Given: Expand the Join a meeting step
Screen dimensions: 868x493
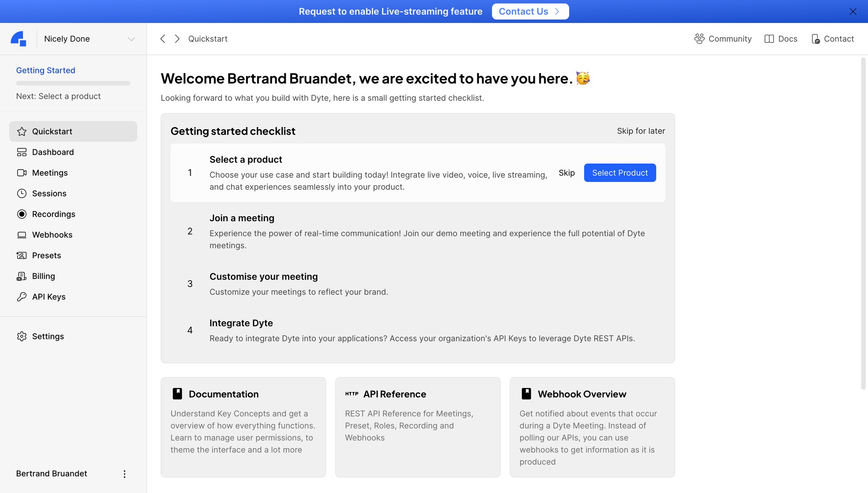Looking at the screenshot, I should click(x=242, y=218).
